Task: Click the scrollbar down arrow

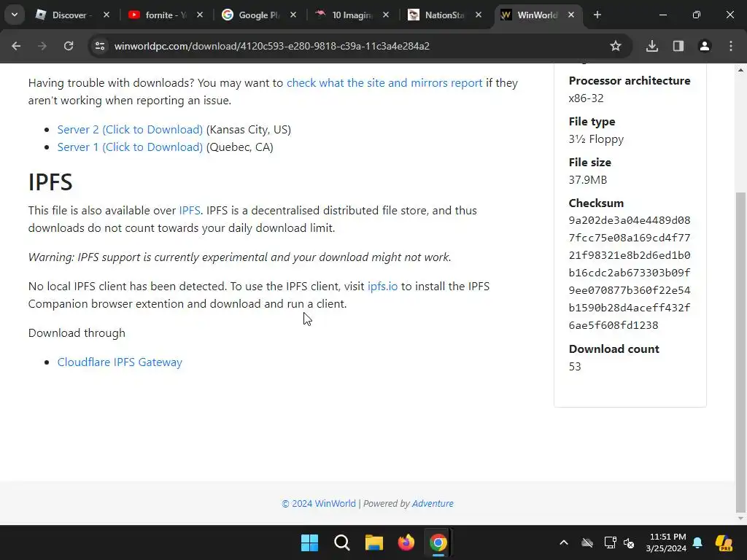Action: pos(741,518)
